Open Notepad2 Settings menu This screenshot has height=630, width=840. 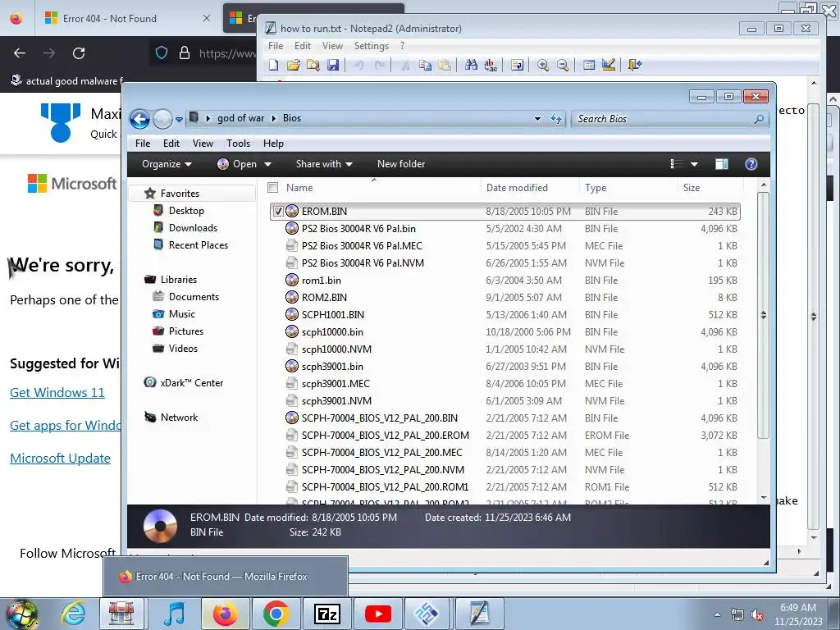point(372,46)
